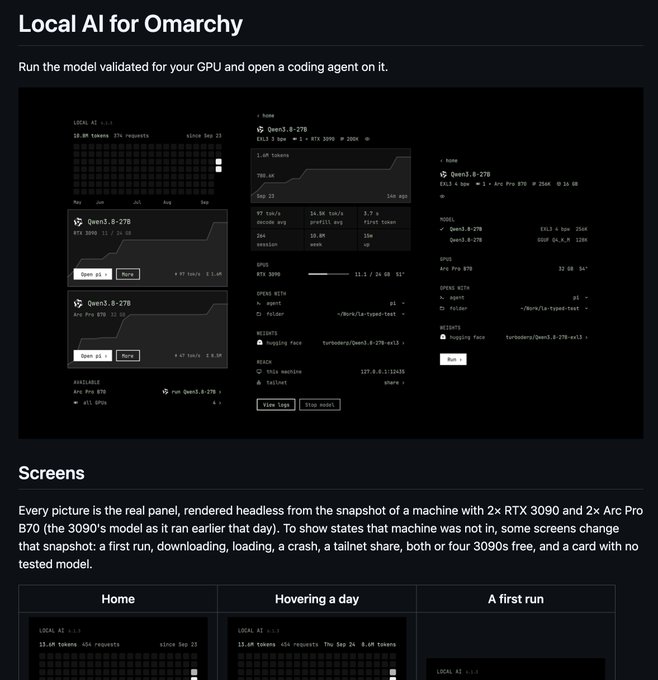
Task: Select the Qwen3.8-27B GGUF Q4_K_M 128K model
Action: (514, 240)
